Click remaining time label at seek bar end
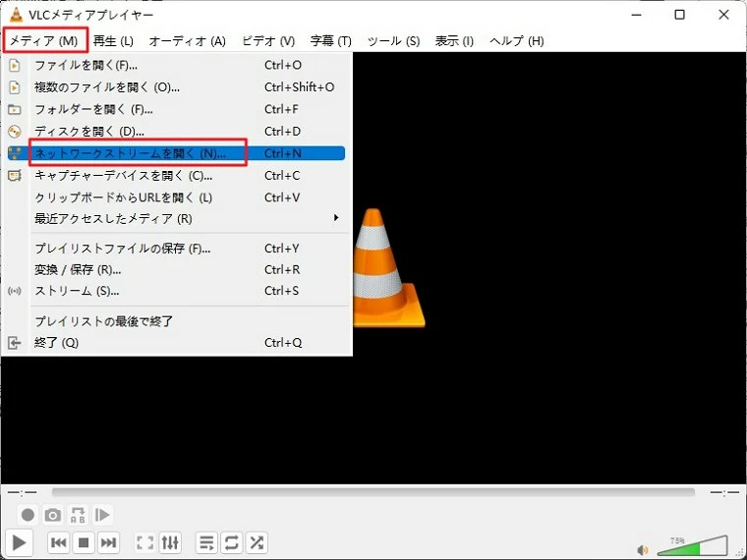747x560 pixels. tap(724, 492)
